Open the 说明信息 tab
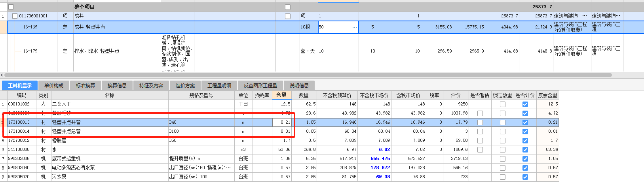644x192 pixels. pyautogui.click(x=299, y=85)
